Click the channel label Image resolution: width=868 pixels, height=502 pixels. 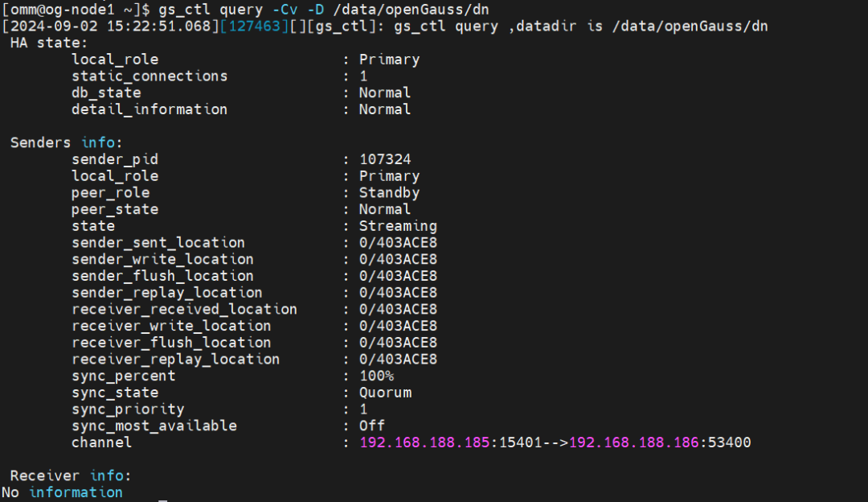click(x=102, y=442)
